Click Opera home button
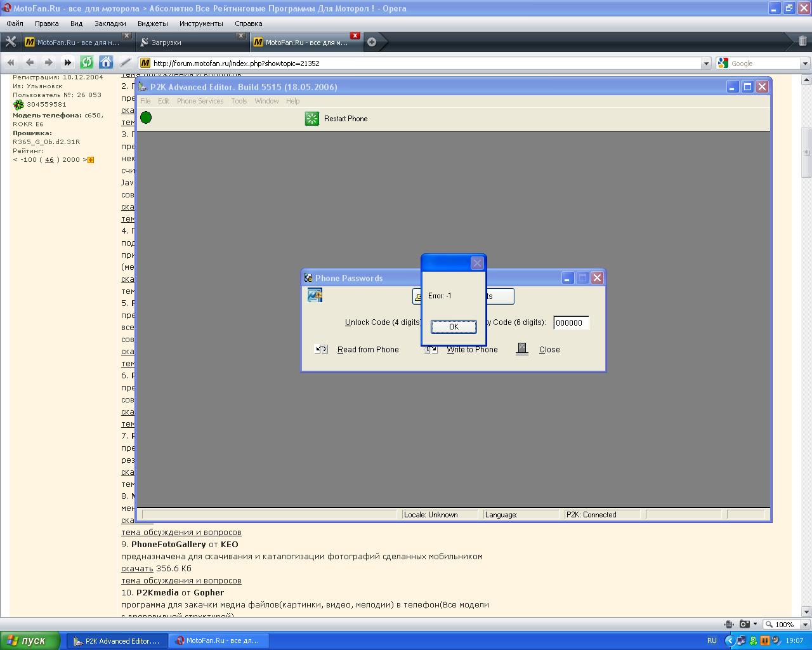Image resolution: width=812 pixels, height=650 pixels. 106,62
